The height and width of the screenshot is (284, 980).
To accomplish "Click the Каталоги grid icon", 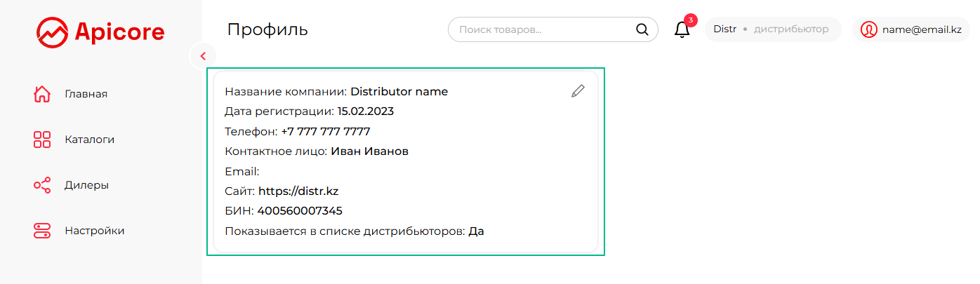I will (42, 140).
